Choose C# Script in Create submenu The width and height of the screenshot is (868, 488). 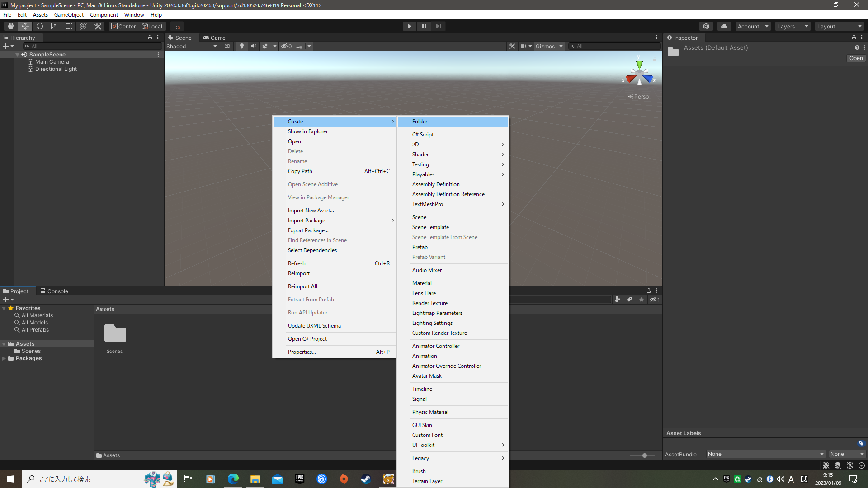453,135
